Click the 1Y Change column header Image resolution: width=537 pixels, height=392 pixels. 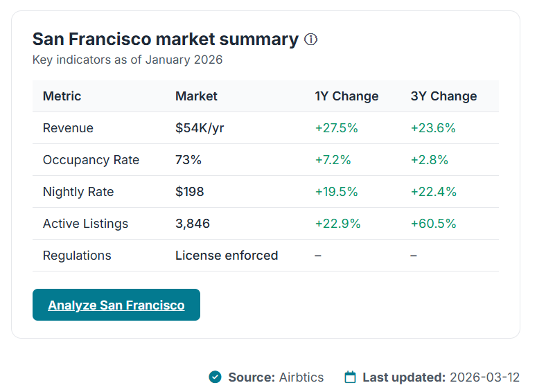346,96
